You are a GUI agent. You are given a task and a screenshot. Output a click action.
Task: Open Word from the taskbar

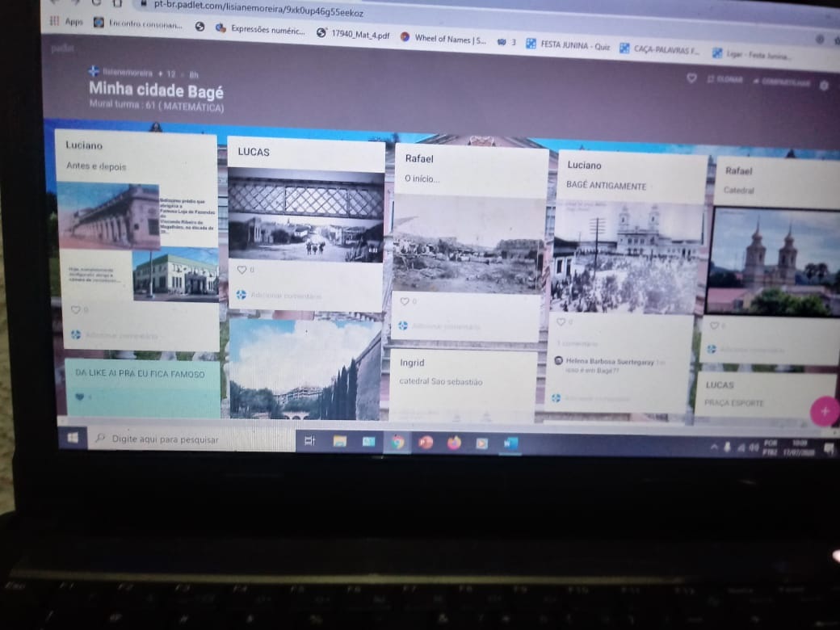(x=510, y=443)
